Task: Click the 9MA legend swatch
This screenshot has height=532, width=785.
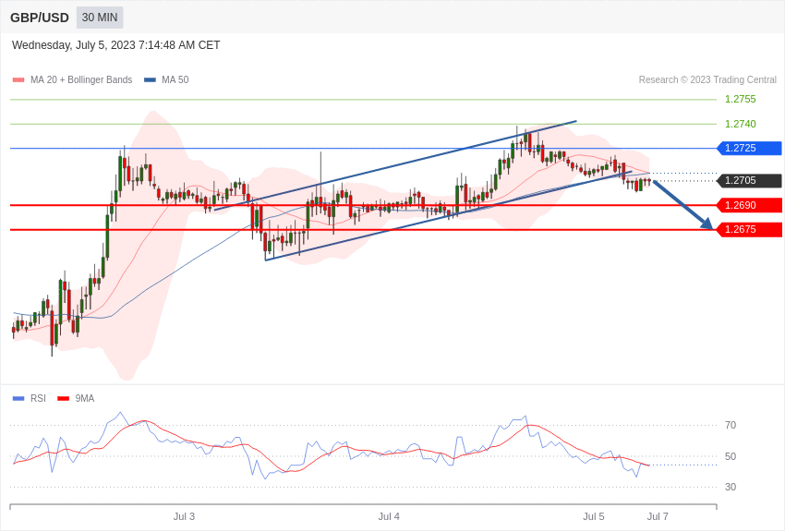Action: coord(63,398)
